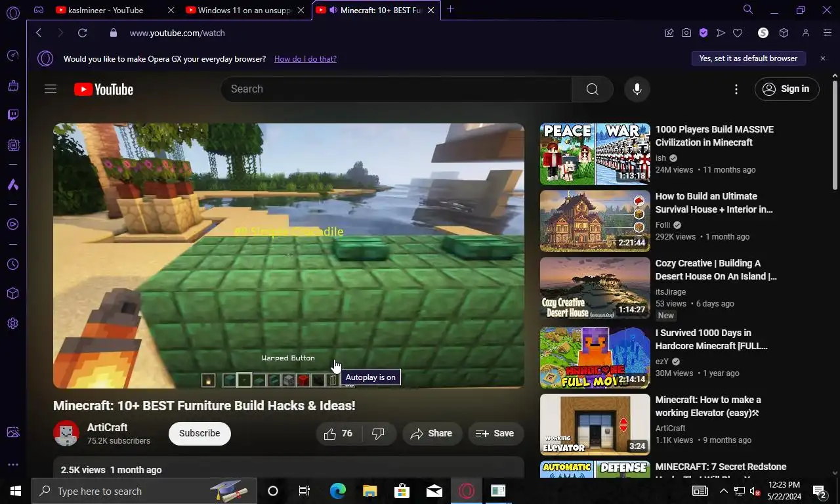Click the white S extension icon
The width and height of the screenshot is (840, 504).
click(x=763, y=33)
